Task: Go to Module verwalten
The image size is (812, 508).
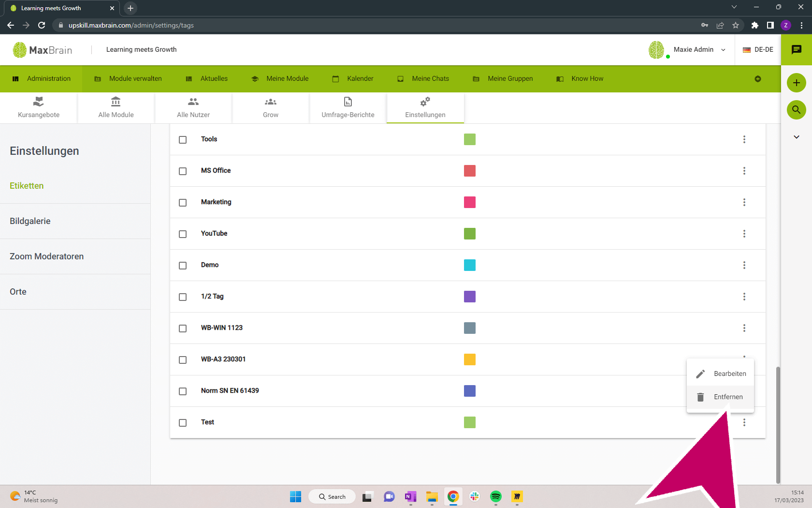Action: point(128,79)
